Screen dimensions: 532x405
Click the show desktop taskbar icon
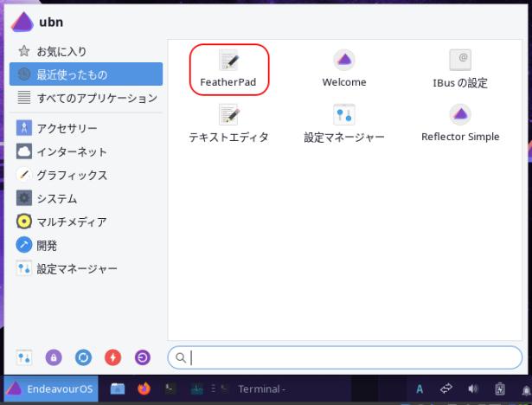[x=196, y=389]
